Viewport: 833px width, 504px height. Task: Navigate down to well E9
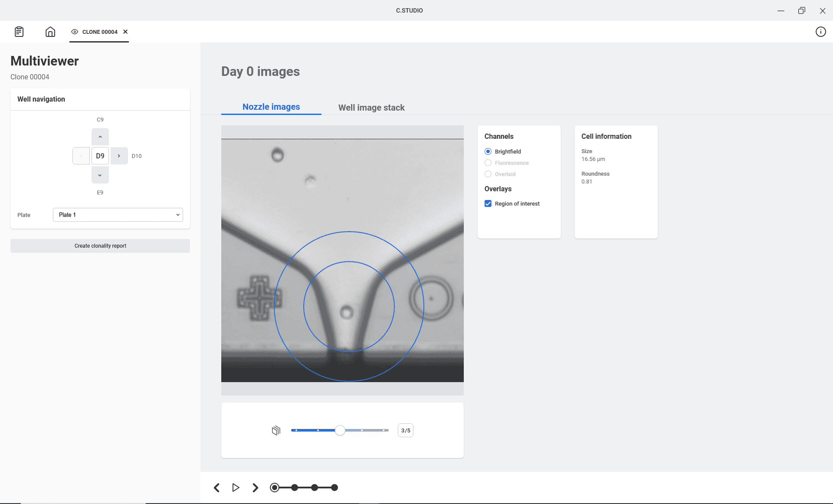100,175
